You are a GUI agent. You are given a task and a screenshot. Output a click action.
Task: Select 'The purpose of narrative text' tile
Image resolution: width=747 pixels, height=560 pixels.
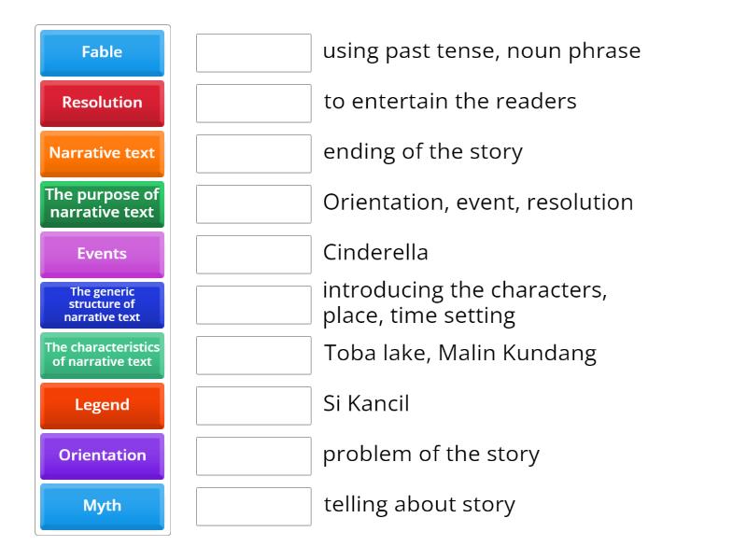point(101,203)
